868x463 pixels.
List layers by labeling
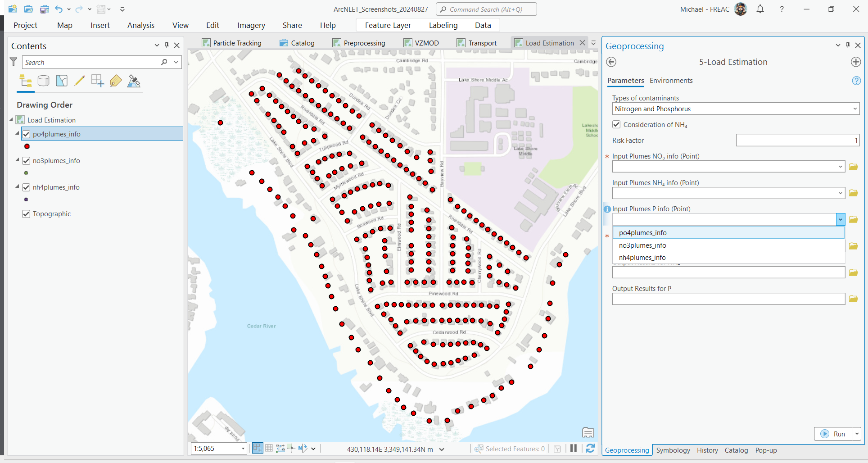coord(116,81)
